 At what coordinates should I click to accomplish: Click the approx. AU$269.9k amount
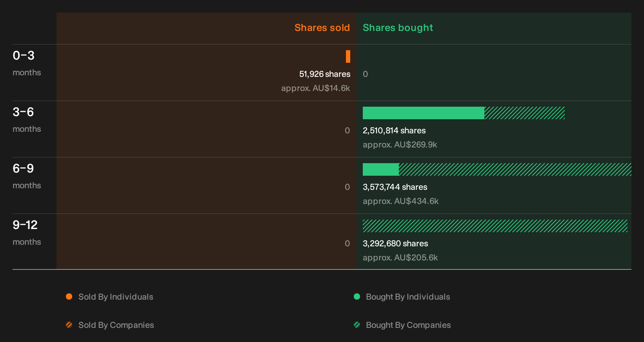(400, 145)
